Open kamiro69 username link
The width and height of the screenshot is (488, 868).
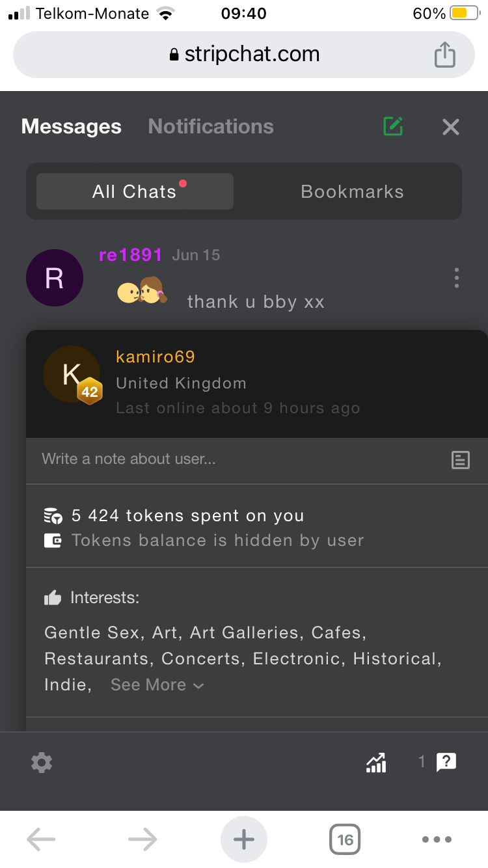pyautogui.click(x=156, y=357)
